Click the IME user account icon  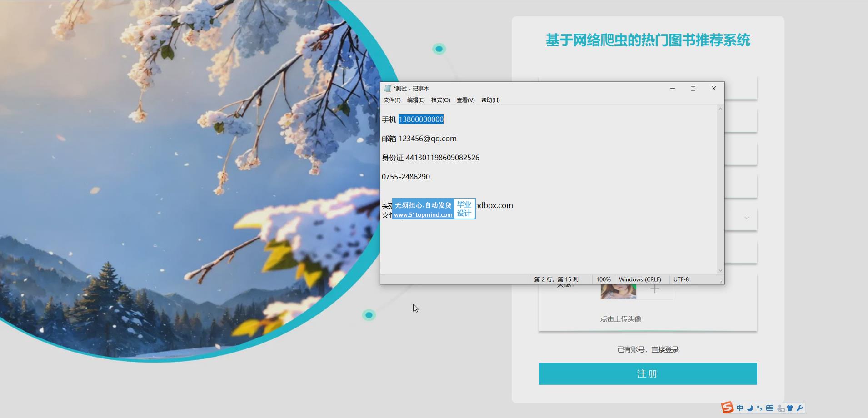780,408
